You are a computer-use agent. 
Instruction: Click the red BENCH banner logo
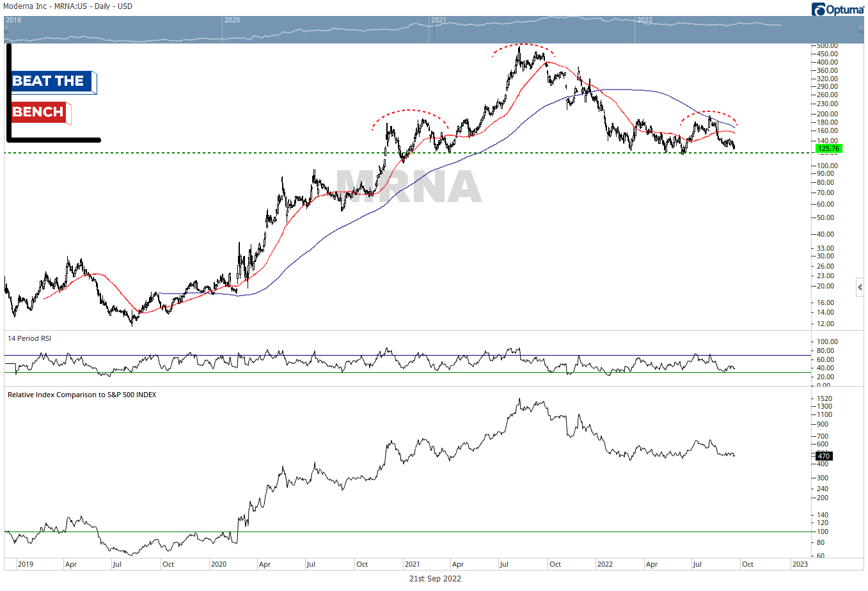pyautogui.click(x=40, y=113)
